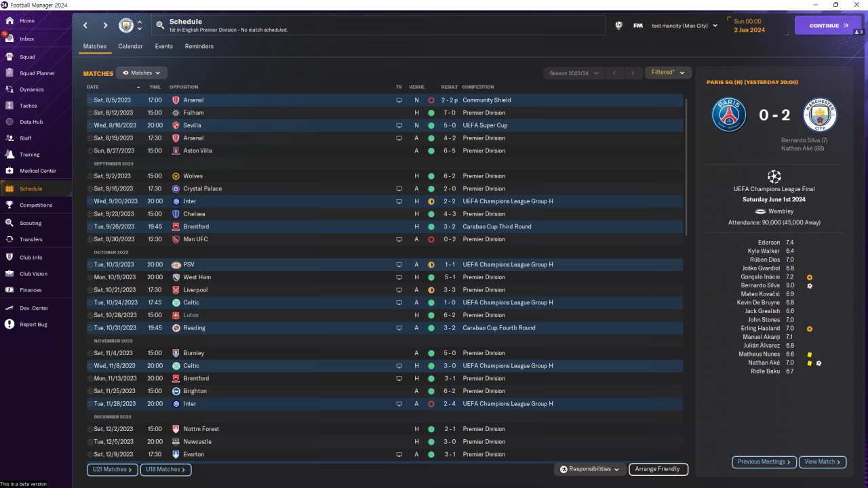
Task: Open the Season 2023/24 dropdown
Action: pyautogui.click(x=573, y=73)
